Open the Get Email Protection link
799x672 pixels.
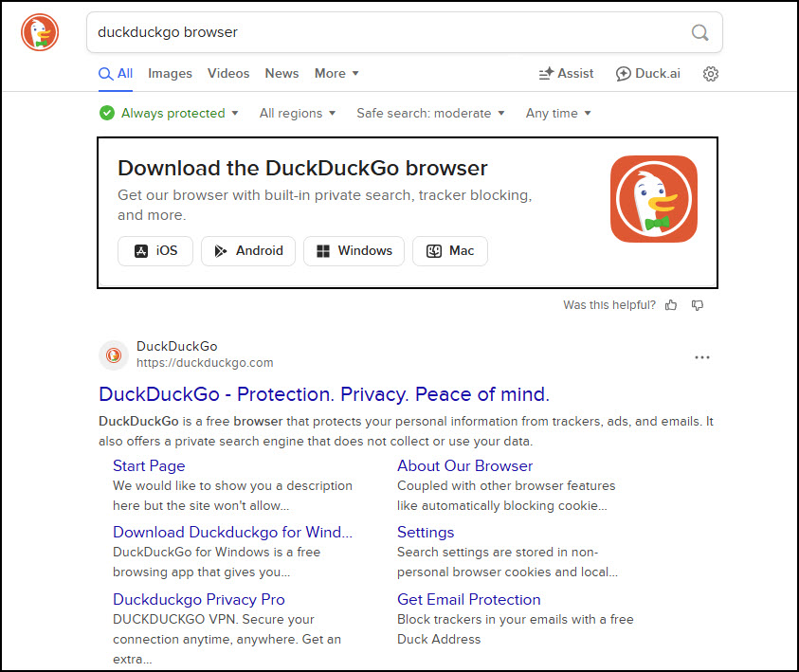tap(468, 599)
